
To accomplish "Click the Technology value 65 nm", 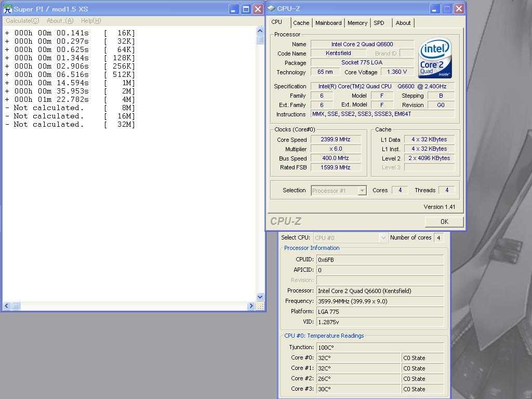I will (325, 72).
